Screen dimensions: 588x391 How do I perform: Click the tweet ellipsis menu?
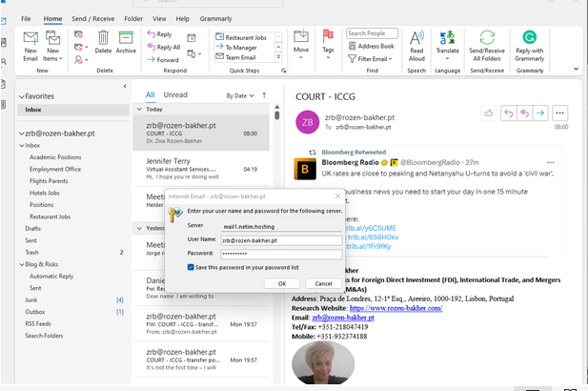(551, 162)
